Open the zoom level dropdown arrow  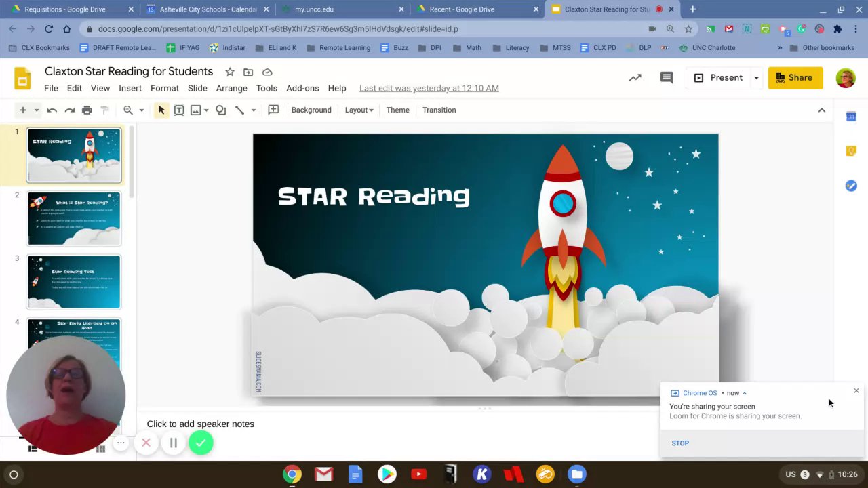pos(141,110)
